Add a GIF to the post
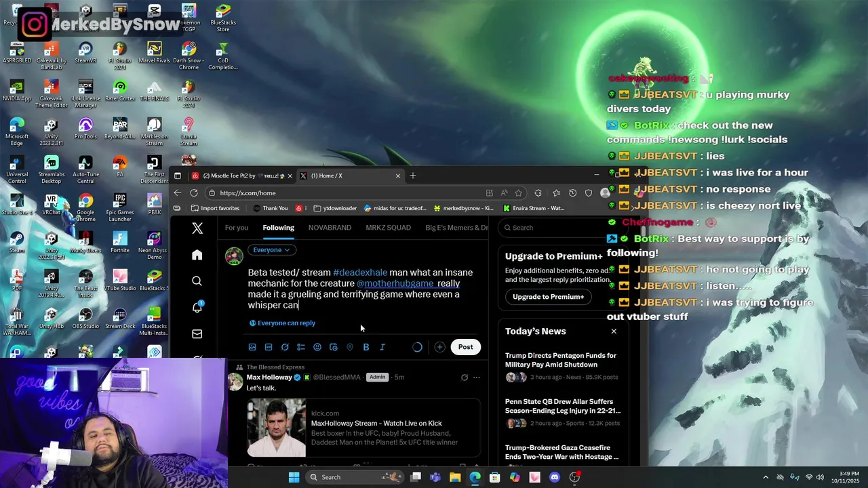 (x=269, y=347)
